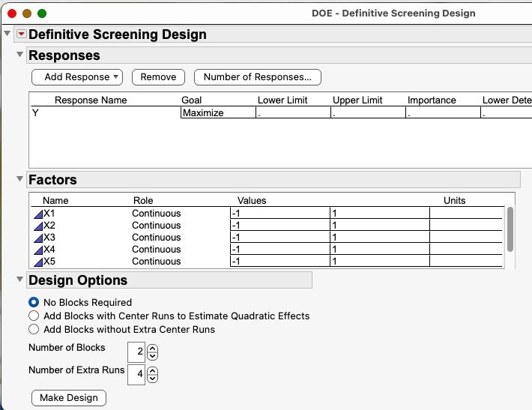532x410 pixels.
Task: Choose Add Blocks without Extra Center Runs
Action: point(34,330)
